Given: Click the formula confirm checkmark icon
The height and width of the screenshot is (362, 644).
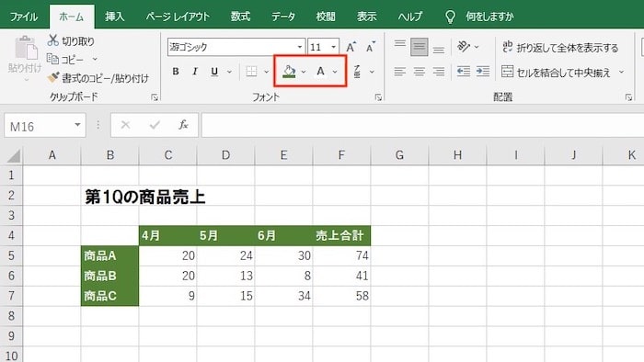Looking at the screenshot, I should pos(155,125).
